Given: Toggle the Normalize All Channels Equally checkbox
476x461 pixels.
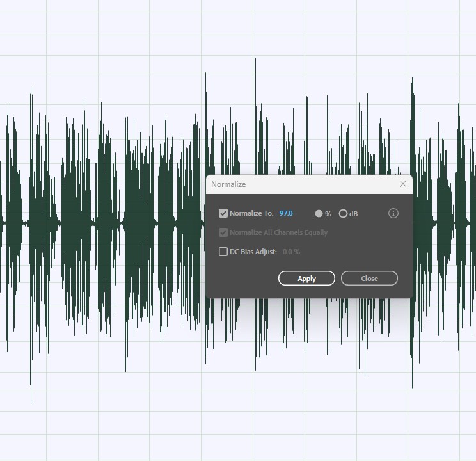Looking at the screenshot, I should point(223,232).
